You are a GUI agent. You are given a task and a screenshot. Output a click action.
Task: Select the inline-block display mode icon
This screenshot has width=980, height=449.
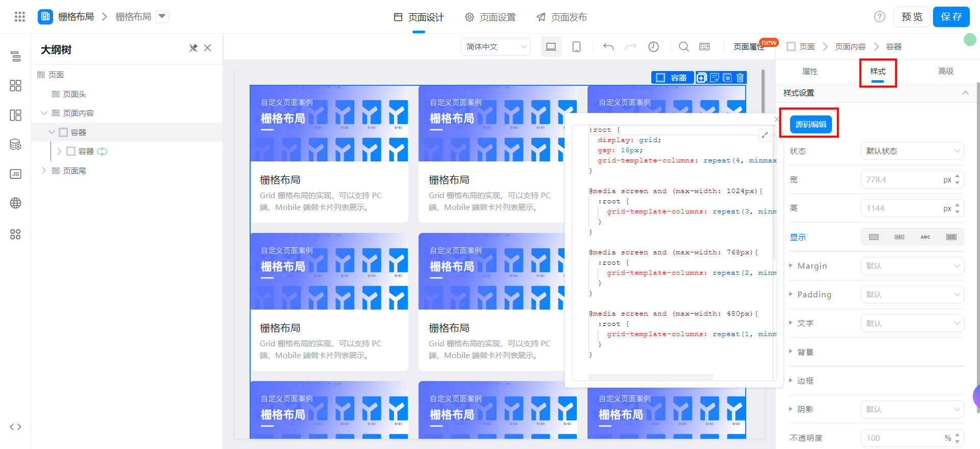(899, 237)
